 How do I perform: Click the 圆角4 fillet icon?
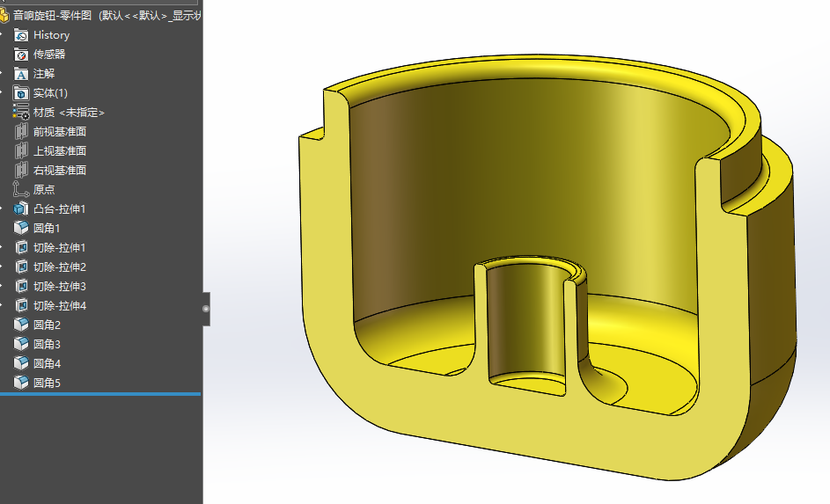[20, 363]
